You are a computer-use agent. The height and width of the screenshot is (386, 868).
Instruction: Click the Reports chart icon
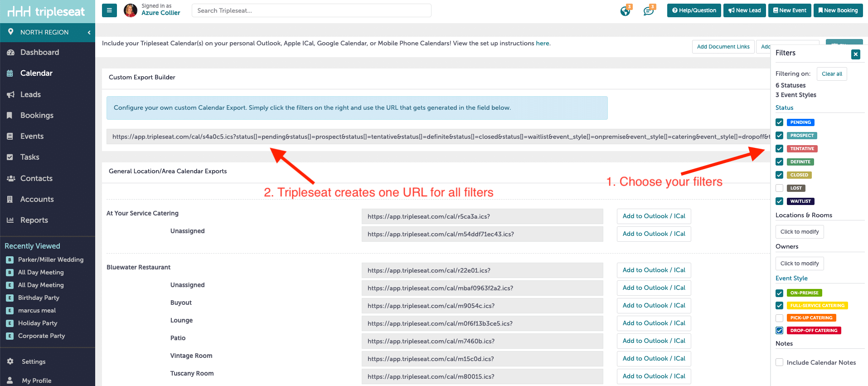(10, 220)
